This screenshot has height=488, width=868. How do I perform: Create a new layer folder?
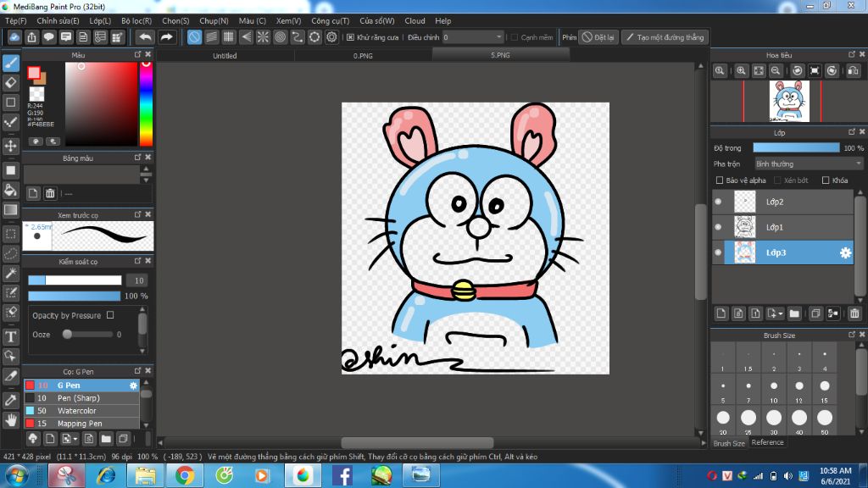[794, 313]
